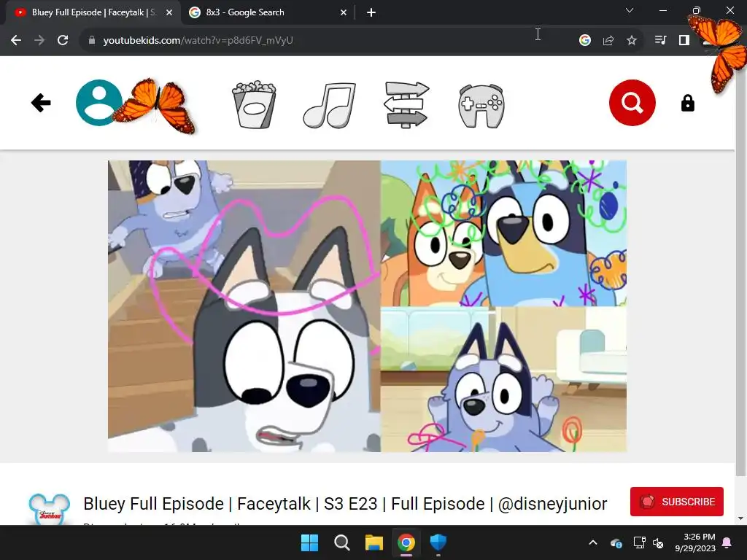This screenshot has height=560, width=747.
Task: Open the Windows Start menu
Action: 309,542
